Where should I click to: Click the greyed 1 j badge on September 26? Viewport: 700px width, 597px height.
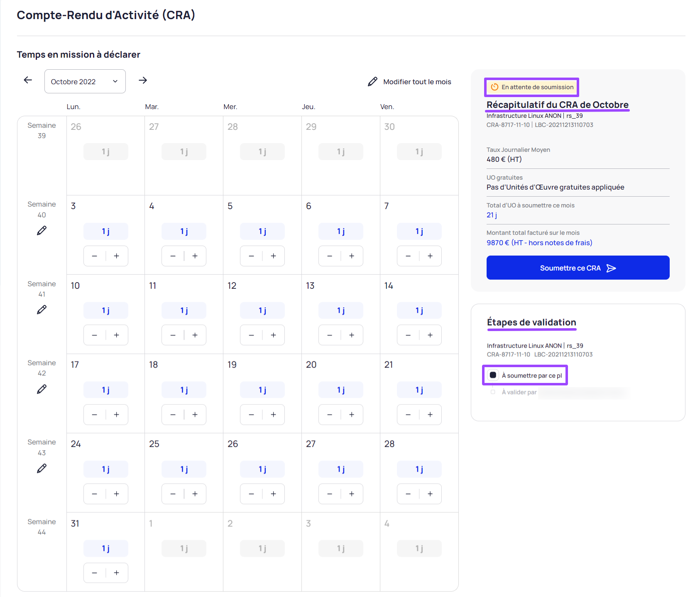pos(106,152)
